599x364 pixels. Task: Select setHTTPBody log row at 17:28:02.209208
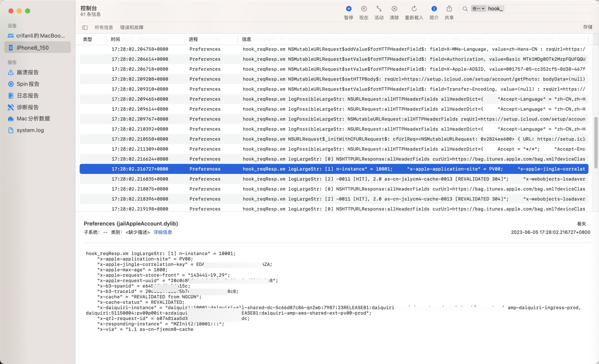coord(334,79)
